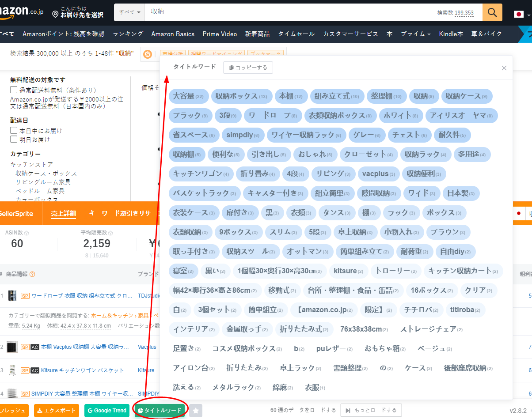Expand the プライム menu dropdown
The image size is (532, 419).
[416, 34]
